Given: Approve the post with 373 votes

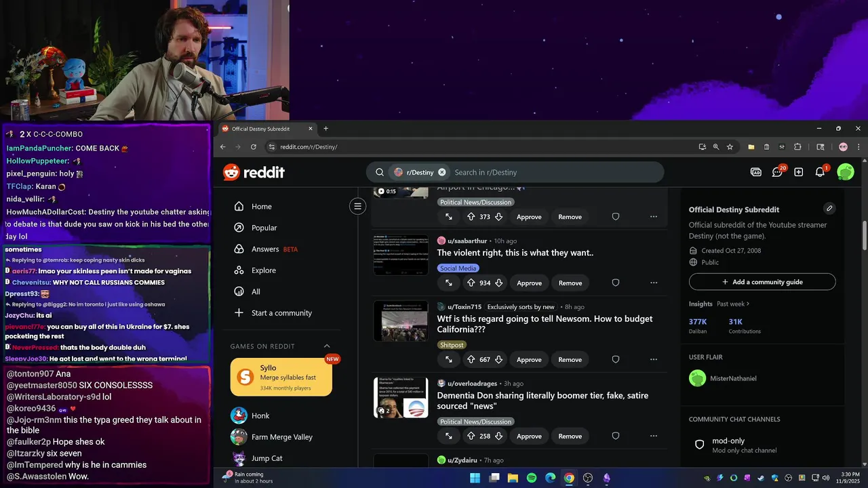Looking at the screenshot, I should [529, 217].
